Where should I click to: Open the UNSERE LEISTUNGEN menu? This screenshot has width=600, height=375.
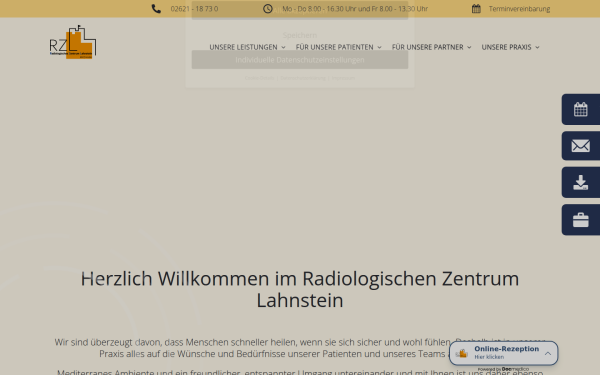pyautogui.click(x=243, y=47)
